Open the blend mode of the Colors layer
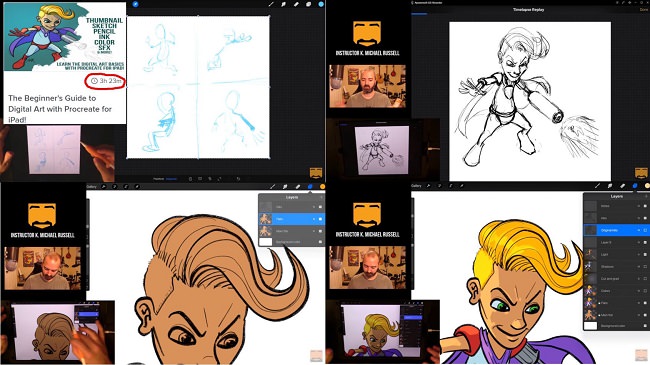 [639, 291]
